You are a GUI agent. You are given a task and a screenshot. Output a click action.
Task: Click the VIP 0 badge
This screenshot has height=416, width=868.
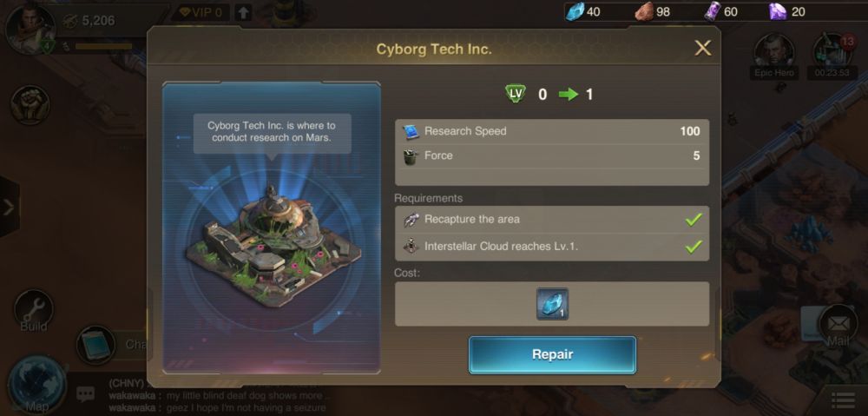(x=201, y=12)
